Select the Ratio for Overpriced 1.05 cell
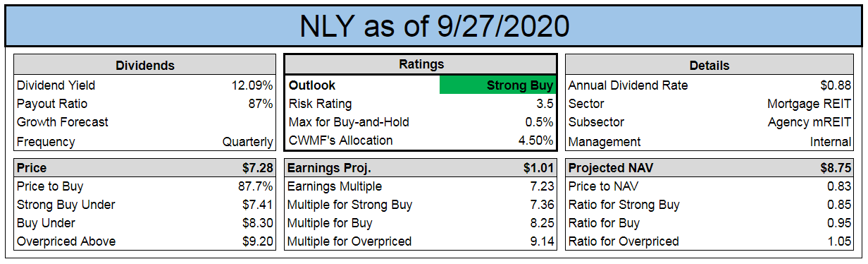This screenshot has height=264, width=868. 709,241
